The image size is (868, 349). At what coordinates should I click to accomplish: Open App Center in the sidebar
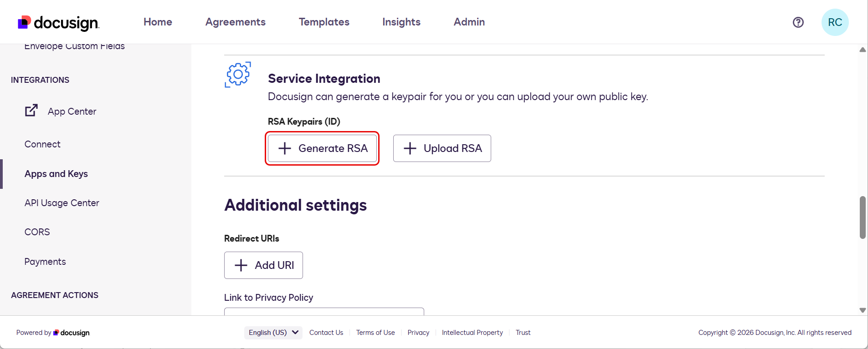[x=72, y=111]
